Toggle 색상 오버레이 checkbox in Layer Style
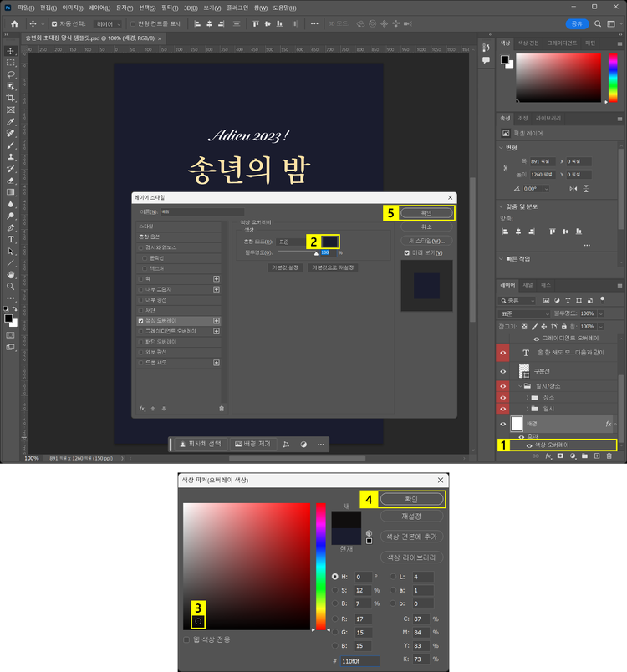 point(140,321)
